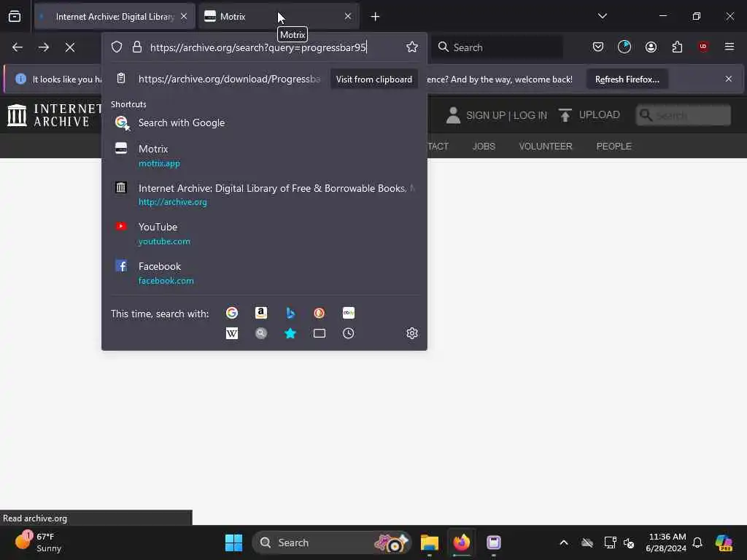The width and height of the screenshot is (747, 560).
Task: Open Copilot preview icon
Action: pos(724,542)
